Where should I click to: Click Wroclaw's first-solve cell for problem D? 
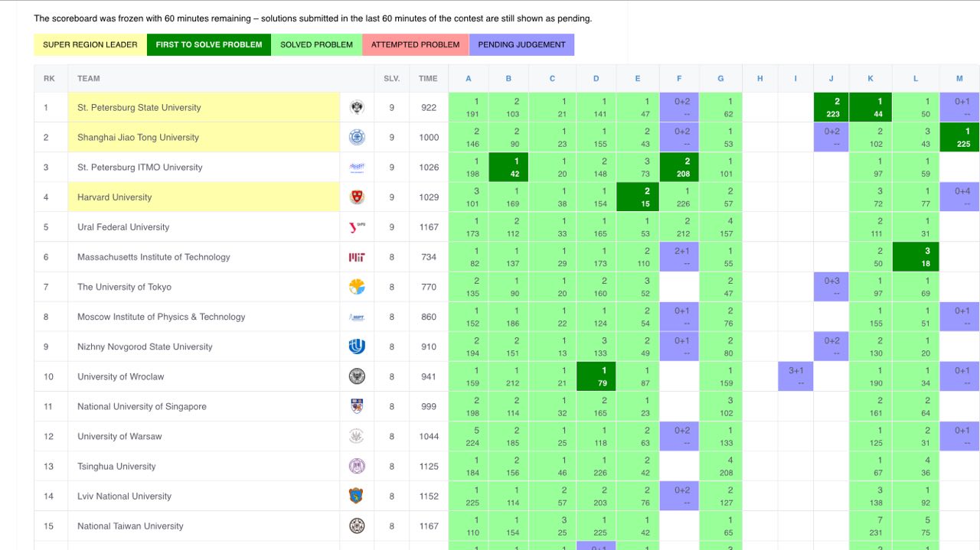pos(596,376)
